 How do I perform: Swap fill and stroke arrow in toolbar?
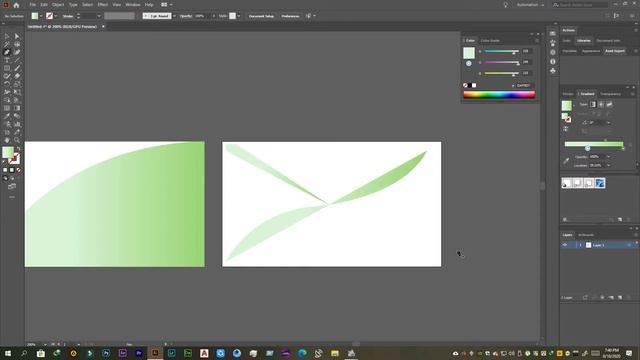[x=18, y=149]
